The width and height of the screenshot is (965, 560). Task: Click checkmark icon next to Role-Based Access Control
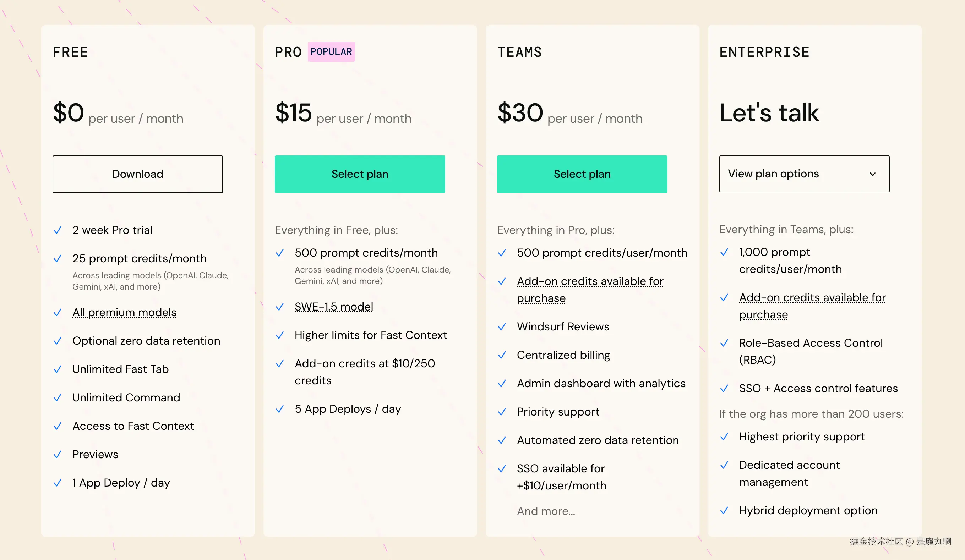tap(724, 343)
